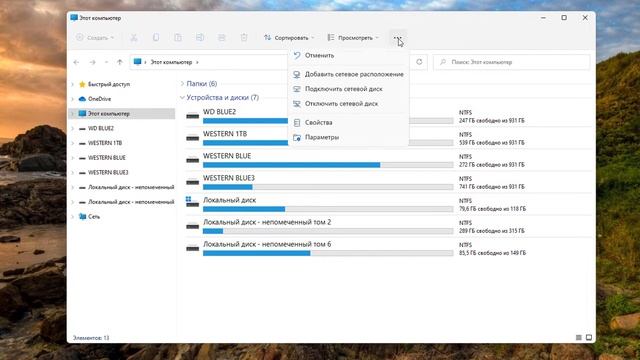Open Свойства from the overflow menu

point(349,122)
